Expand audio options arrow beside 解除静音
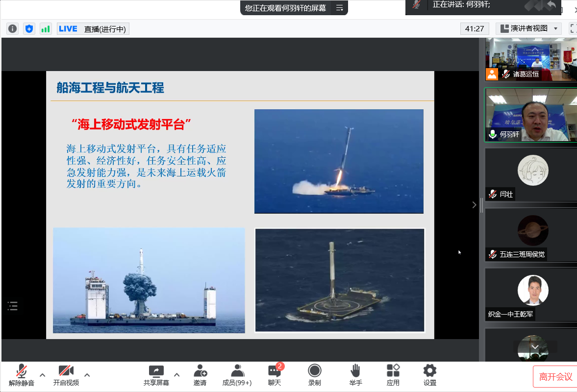577x392 pixels. pos(42,375)
